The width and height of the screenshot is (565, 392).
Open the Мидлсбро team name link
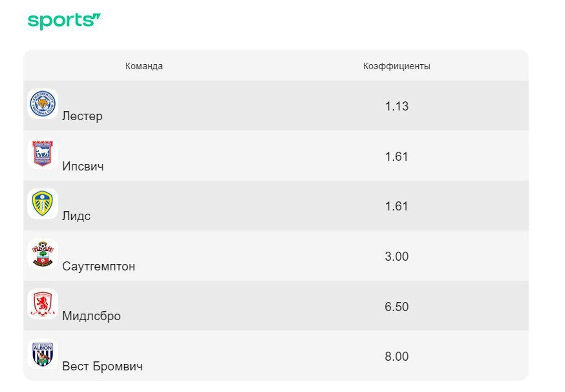pyautogui.click(x=91, y=316)
